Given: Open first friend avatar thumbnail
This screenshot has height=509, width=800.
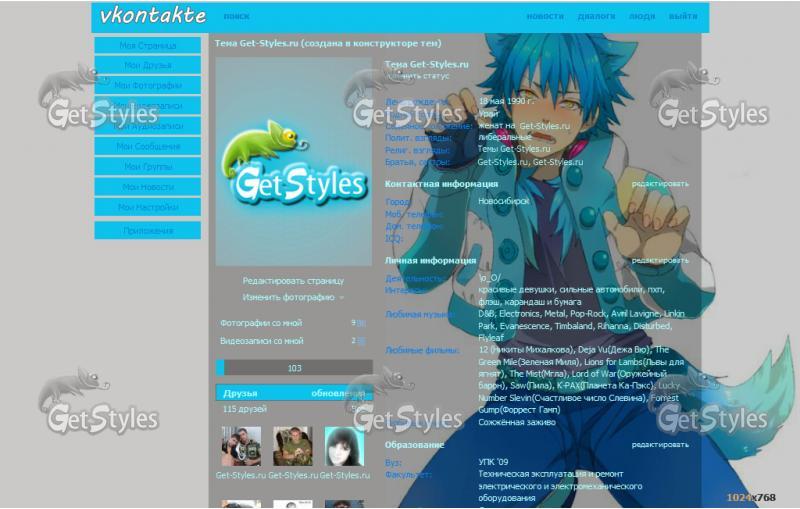Looking at the screenshot, I should pos(241,447).
